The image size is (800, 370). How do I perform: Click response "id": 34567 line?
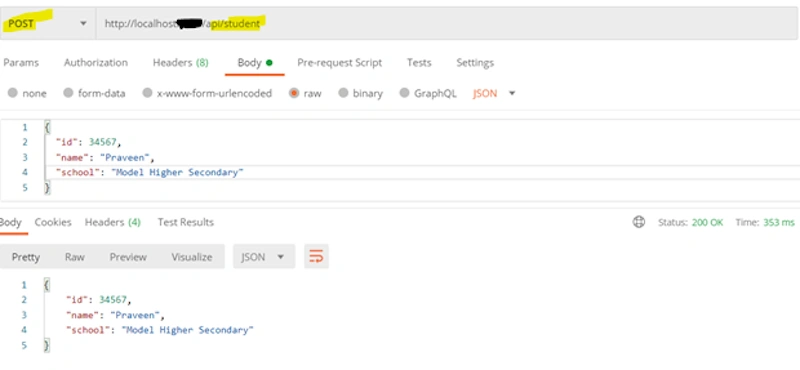pyautogui.click(x=99, y=300)
